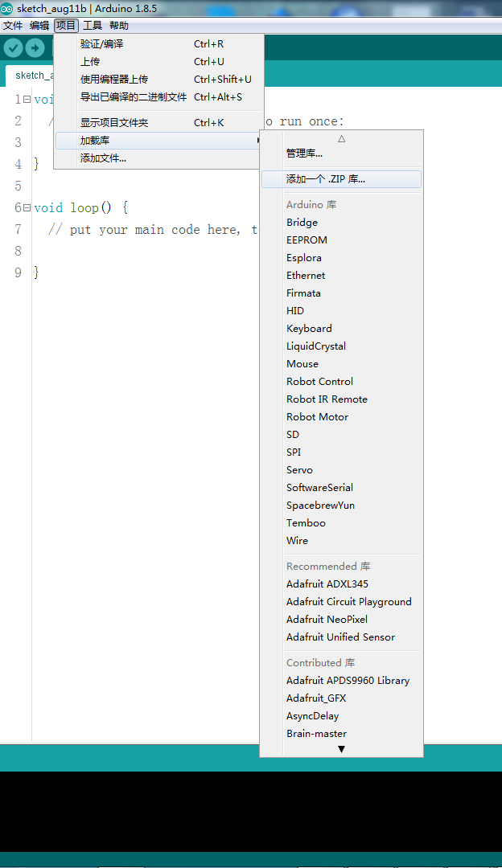
Task: Open 管理库... library manager
Action: click(341, 154)
